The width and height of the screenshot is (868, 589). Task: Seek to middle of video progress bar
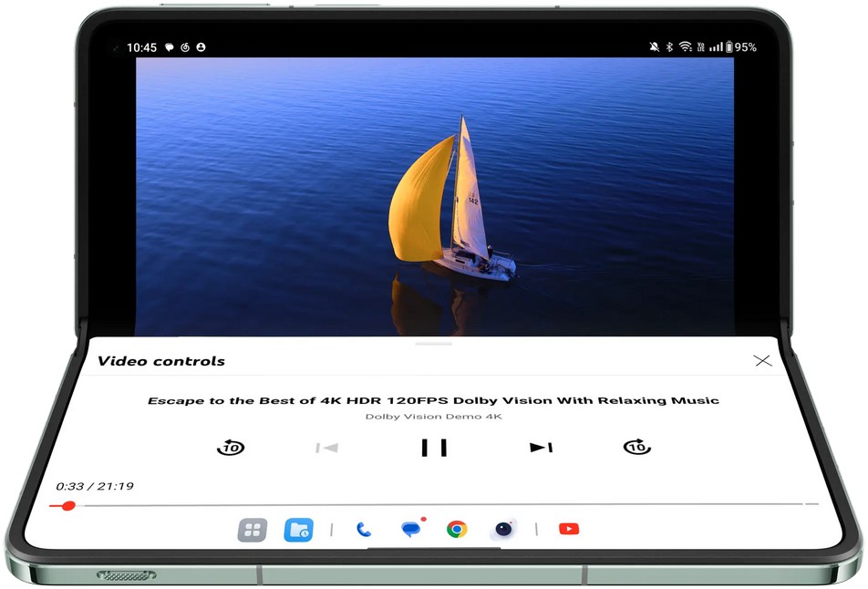tap(434, 504)
